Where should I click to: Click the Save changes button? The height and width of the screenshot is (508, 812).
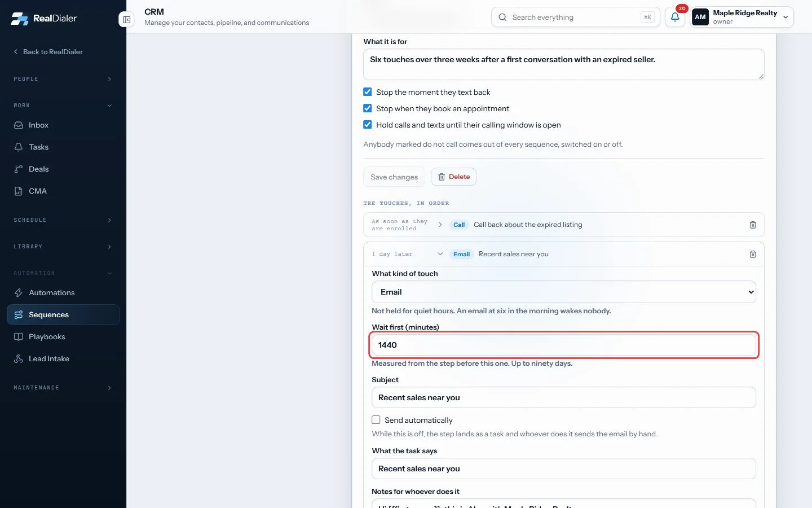coord(394,177)
